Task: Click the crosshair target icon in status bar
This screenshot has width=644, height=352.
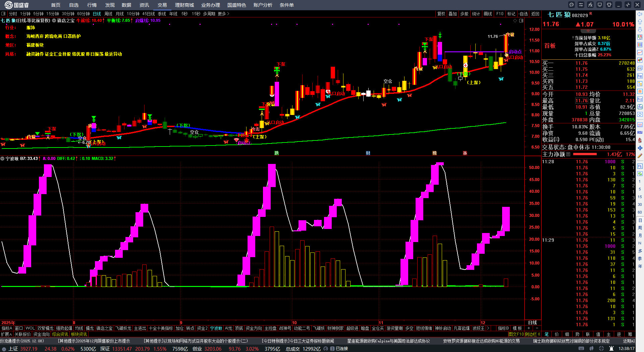Action: tap(601, 349)
